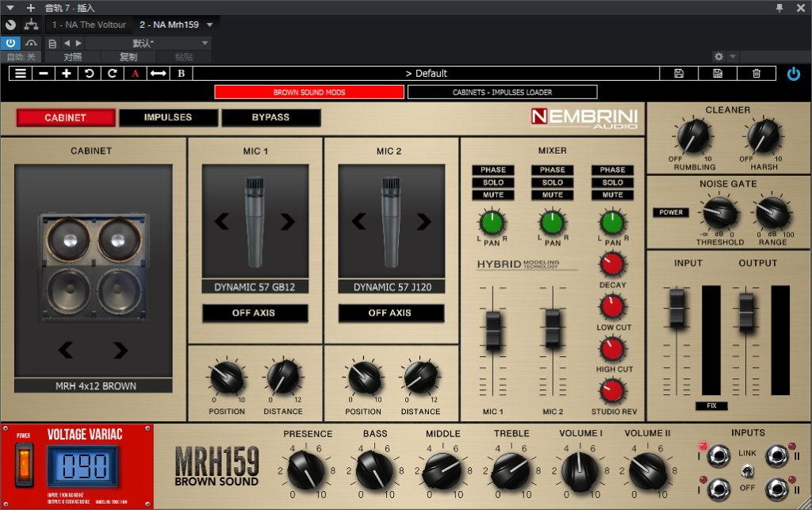Click the BYPASS cabinet button
The width and height of the screenshot is (812, 510).
pyautogui.click(x=271, y=117)
